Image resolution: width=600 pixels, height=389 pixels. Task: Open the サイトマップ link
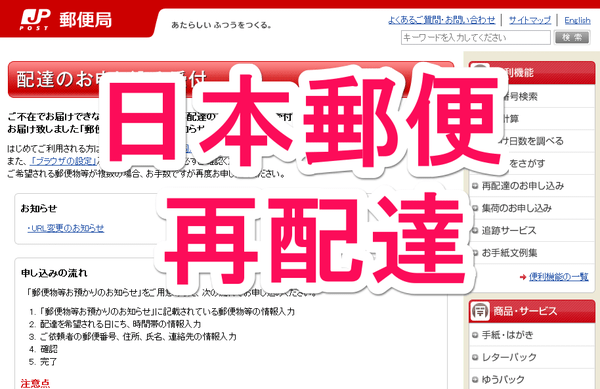pos(530,20)
